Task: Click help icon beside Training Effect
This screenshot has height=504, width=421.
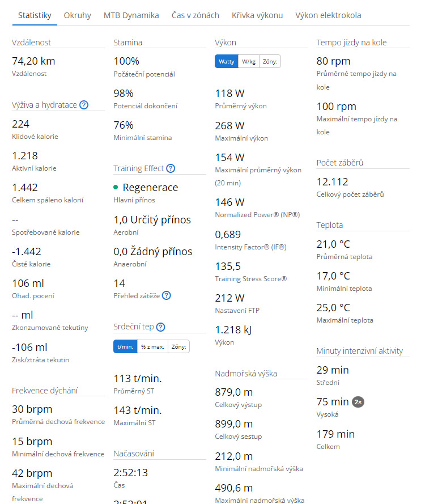Action: [171, 168]
